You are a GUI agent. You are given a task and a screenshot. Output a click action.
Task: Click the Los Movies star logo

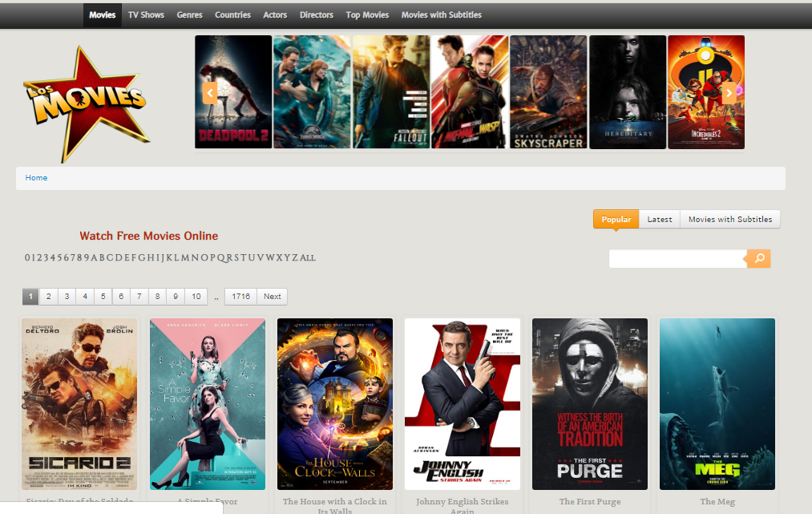pos(86,103)
